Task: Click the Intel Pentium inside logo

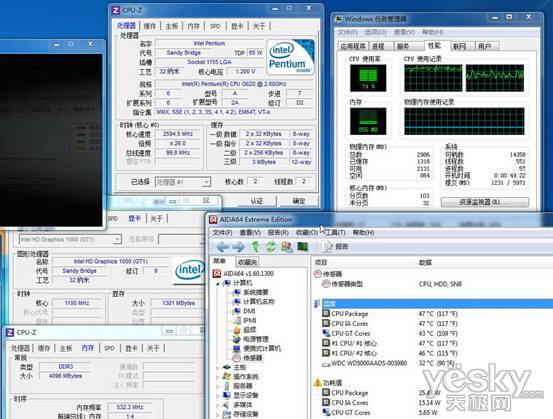Action: pos(291,57)
